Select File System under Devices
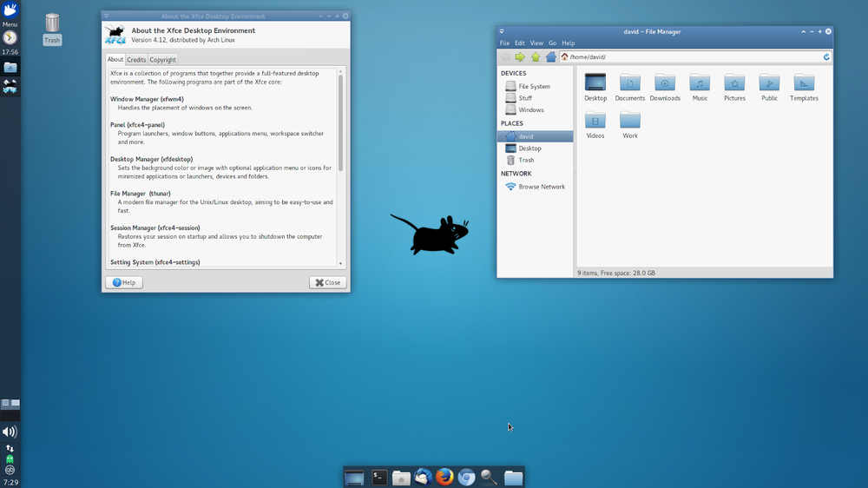The image size is (868, 488). click(535, 86)
